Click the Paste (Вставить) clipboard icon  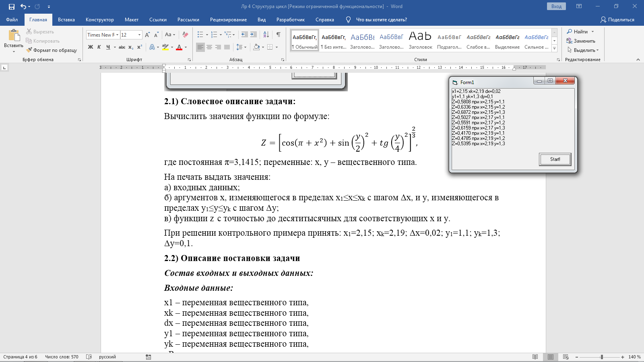click(14, 35)
